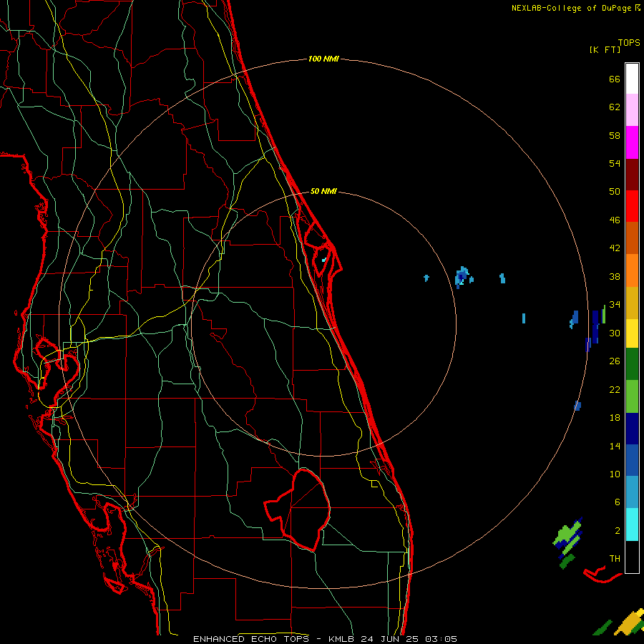Click the light green echo band in southeast
Image resolution: width=644 pixels, height=644 pixels.
567,537
